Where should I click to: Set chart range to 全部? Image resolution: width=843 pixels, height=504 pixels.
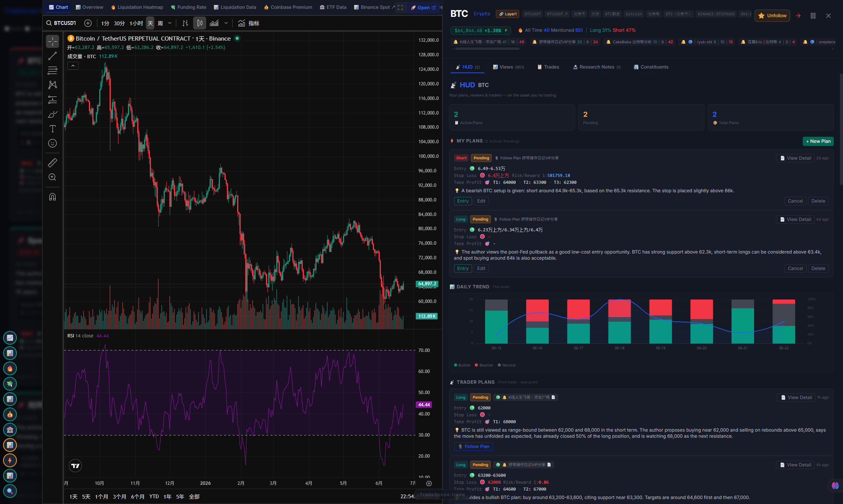(194, 497)
